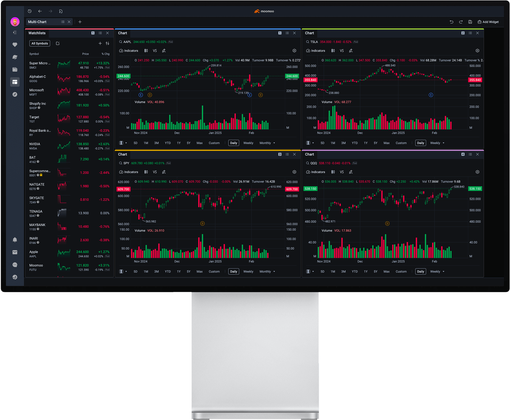Click the candlestick chart type icon in AAPL chart
Viewport: 510px width, 420px height.
click(146, 51)
